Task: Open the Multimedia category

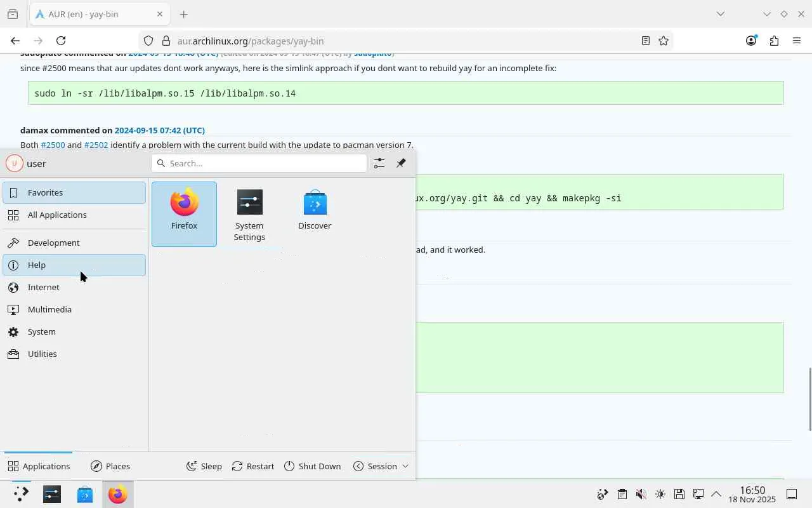Action: (74, 309)
